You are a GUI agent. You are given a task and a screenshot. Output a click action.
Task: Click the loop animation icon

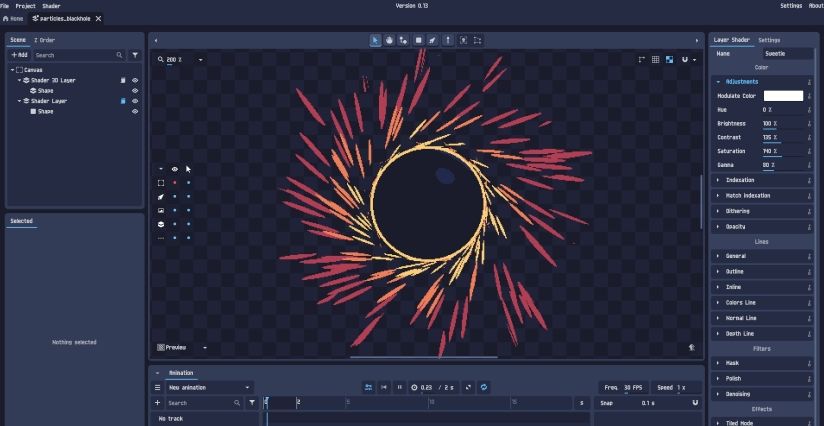[484, 387]
